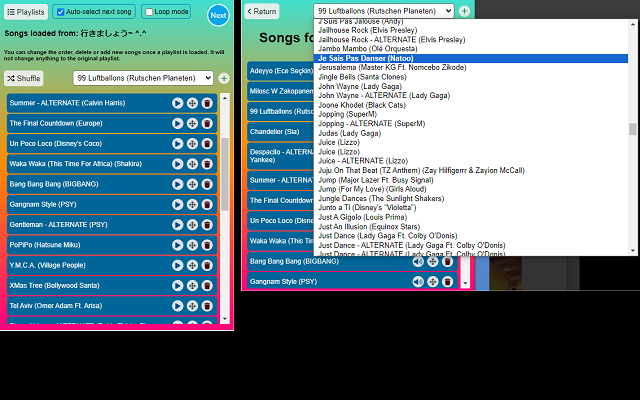Image resolution: width=640 pixels, height=400 pixels.
Task: Delete Summer - ALTERNATE from left panel
Action: coord(207,103)
